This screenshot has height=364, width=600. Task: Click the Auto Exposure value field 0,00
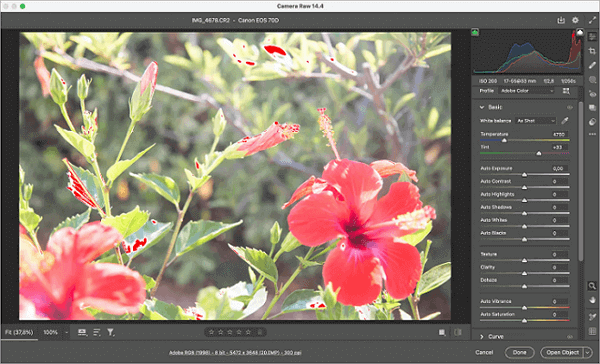pyautogui.click(x=559, y=168)
